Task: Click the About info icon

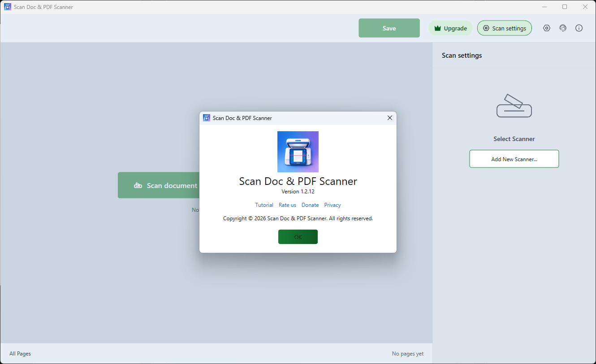Action: click(x=579, y=28)
